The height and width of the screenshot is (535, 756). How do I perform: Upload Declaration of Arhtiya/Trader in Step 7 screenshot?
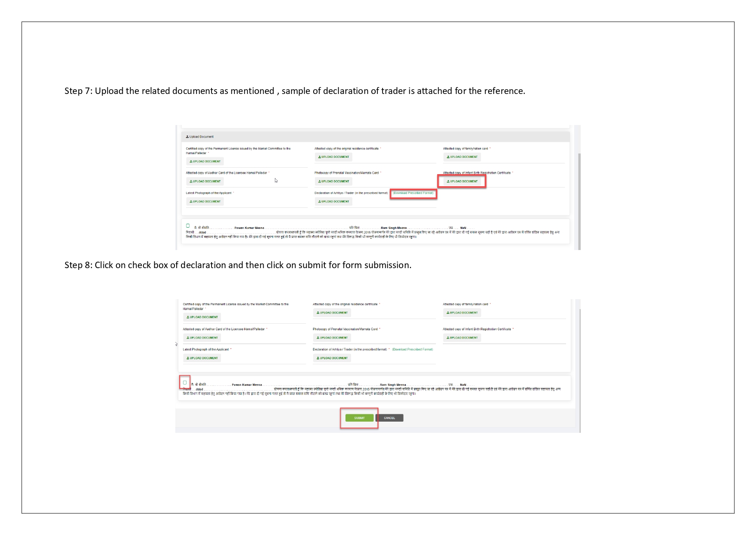[333, 201]
